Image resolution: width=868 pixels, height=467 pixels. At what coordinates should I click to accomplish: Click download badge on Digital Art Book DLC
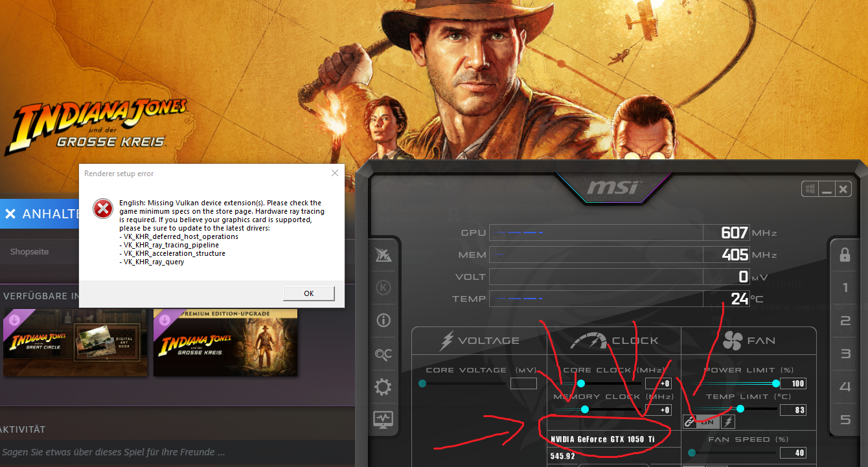tap(14, 321)
